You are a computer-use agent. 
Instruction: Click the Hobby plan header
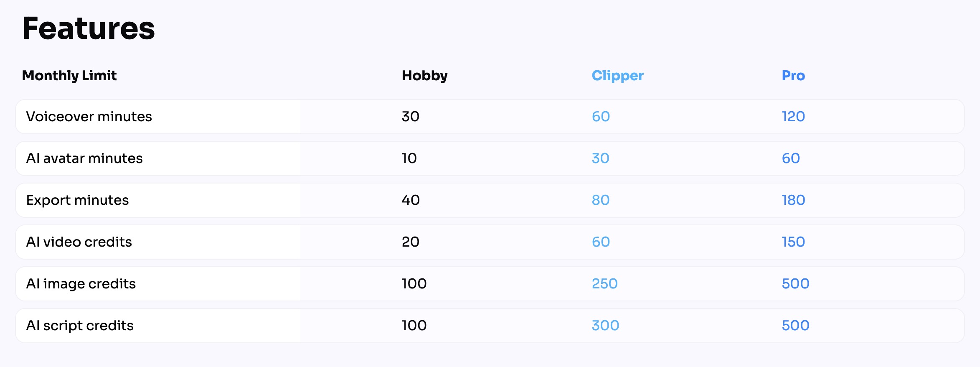(x=424, y=75)
